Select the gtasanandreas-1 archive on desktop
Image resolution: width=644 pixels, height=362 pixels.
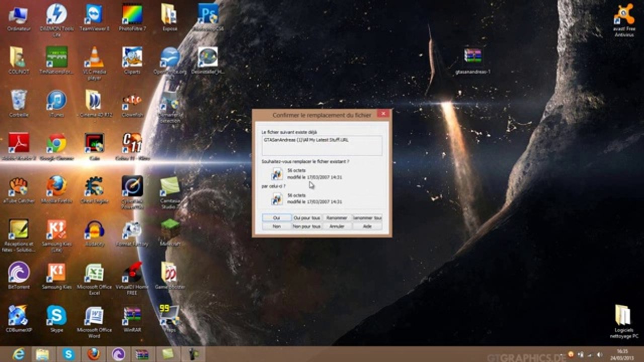coord(472,61)
